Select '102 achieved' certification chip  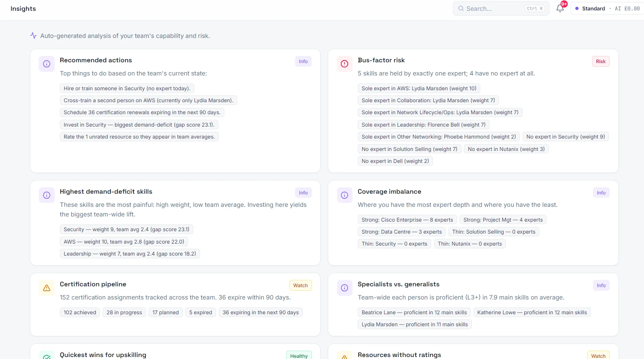coord(80,313)
